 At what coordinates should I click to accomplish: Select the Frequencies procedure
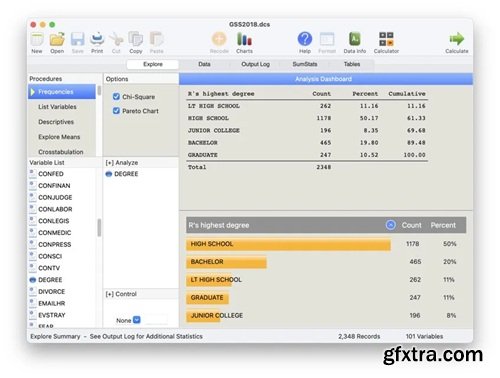[62, 92]
